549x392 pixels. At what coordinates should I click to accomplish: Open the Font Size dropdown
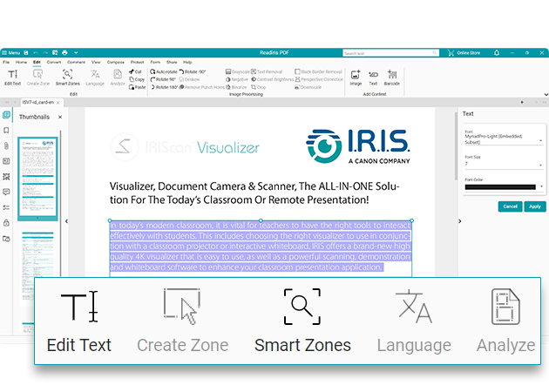pyautogui.click(x=505, y=162)
